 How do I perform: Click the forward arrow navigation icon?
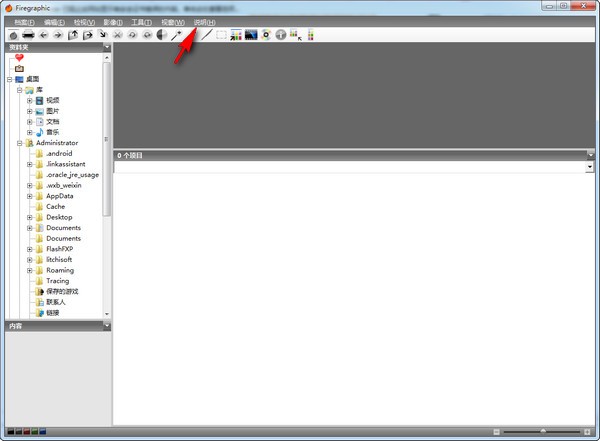pos(58,34)
